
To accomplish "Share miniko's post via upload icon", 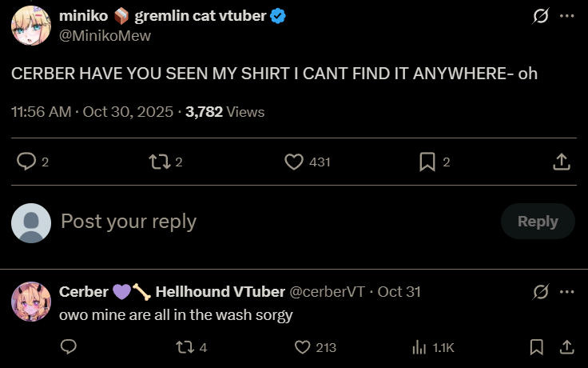I will click(x=562, y=162).
